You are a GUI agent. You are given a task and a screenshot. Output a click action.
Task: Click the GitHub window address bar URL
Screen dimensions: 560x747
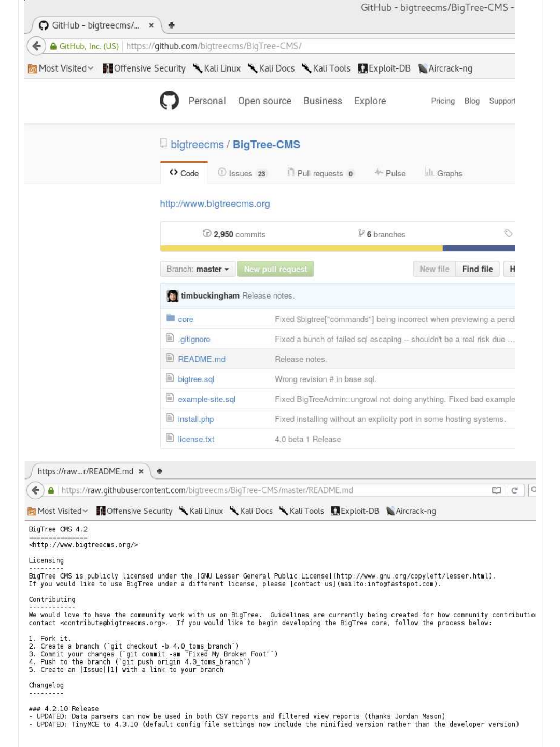(x=214, y=46)
